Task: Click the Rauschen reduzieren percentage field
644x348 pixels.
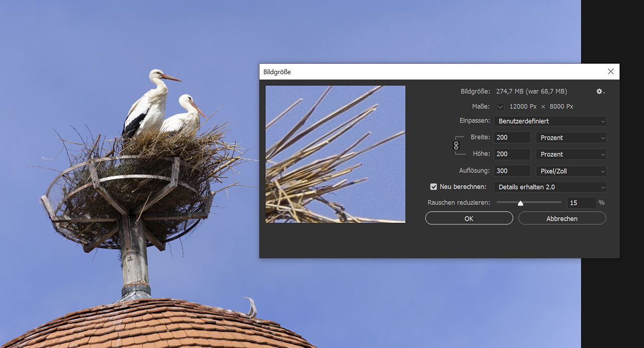Action: 581,203
